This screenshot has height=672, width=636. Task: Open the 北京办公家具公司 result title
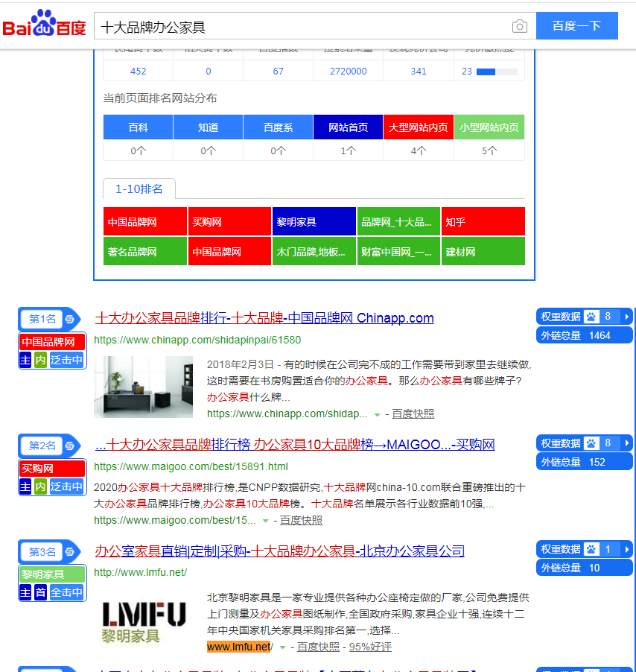(x=280, y=551)
